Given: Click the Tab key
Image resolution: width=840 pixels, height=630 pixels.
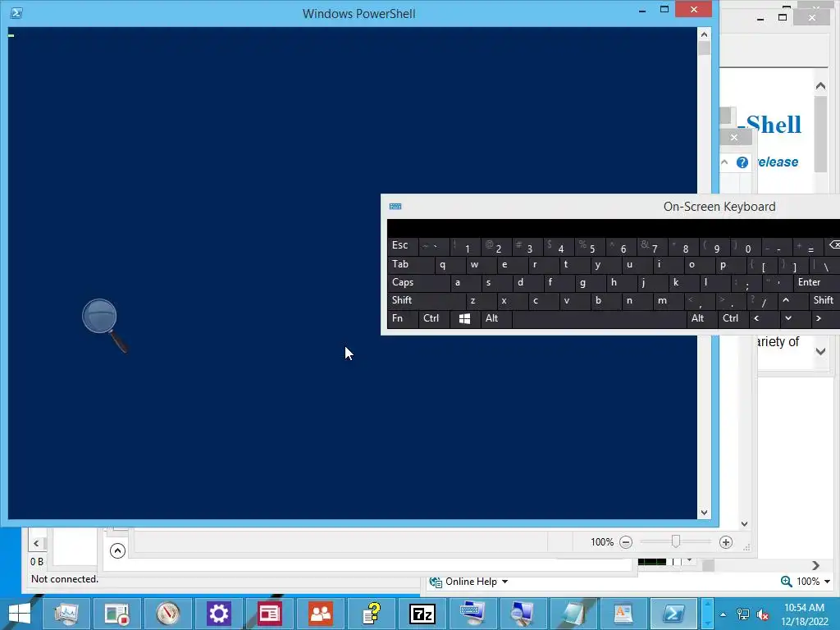Looking at the screenshot, I should click(x=410, y=265).
